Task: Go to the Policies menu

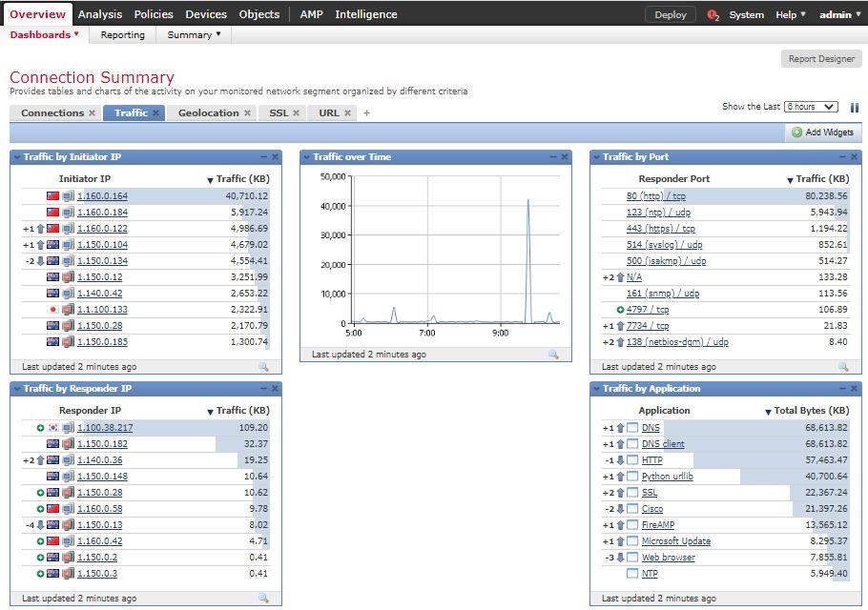Action: click(154, 14)
